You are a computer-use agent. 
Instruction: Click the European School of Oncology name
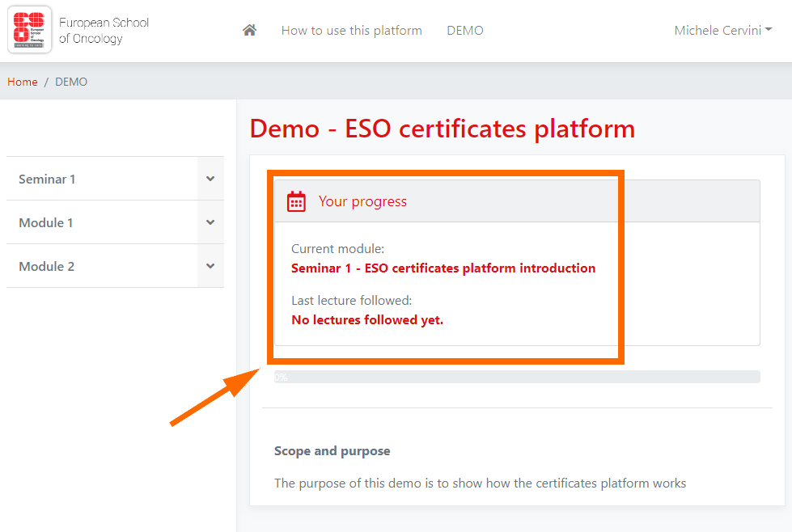tap(104, 31)
